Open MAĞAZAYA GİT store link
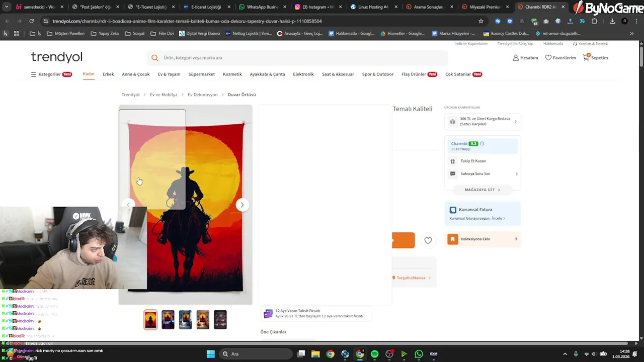This screenshot has width=644, height=362. click(482, 190)
